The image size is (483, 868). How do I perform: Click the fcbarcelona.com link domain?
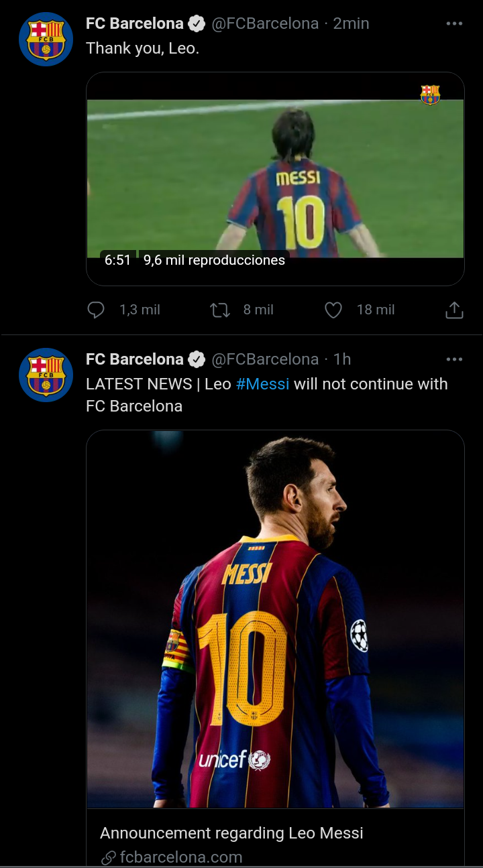[x=180, y=857]
